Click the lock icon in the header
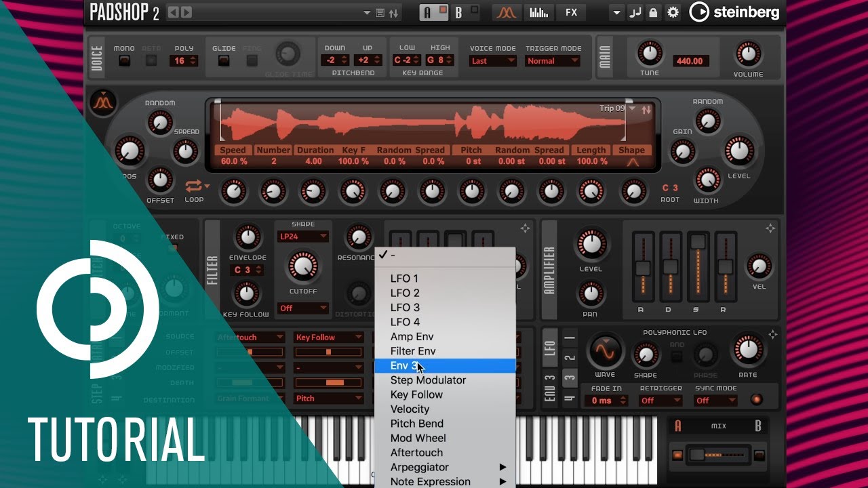The height and width of the screenshot is (488, 868). (653, 12)
